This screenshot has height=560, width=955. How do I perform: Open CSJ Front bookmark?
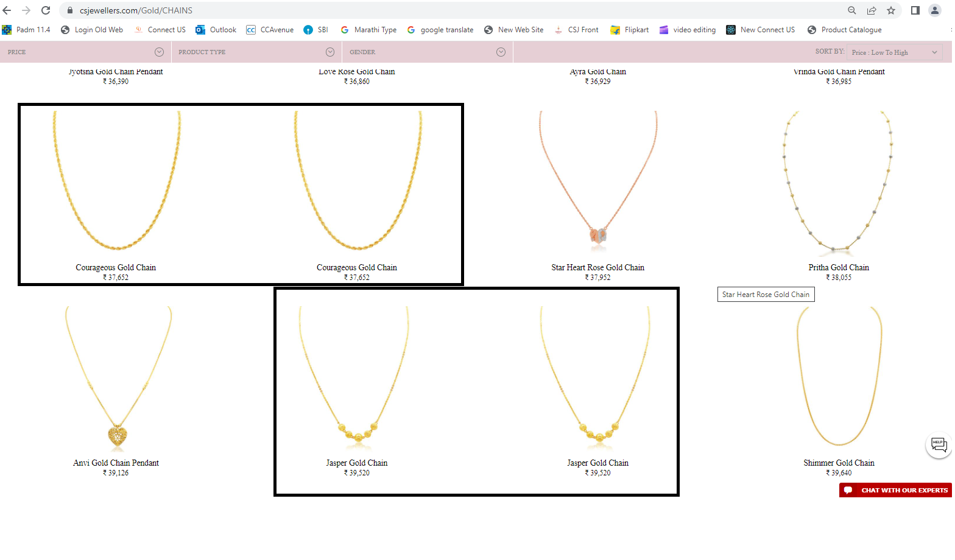coord(576,30)
